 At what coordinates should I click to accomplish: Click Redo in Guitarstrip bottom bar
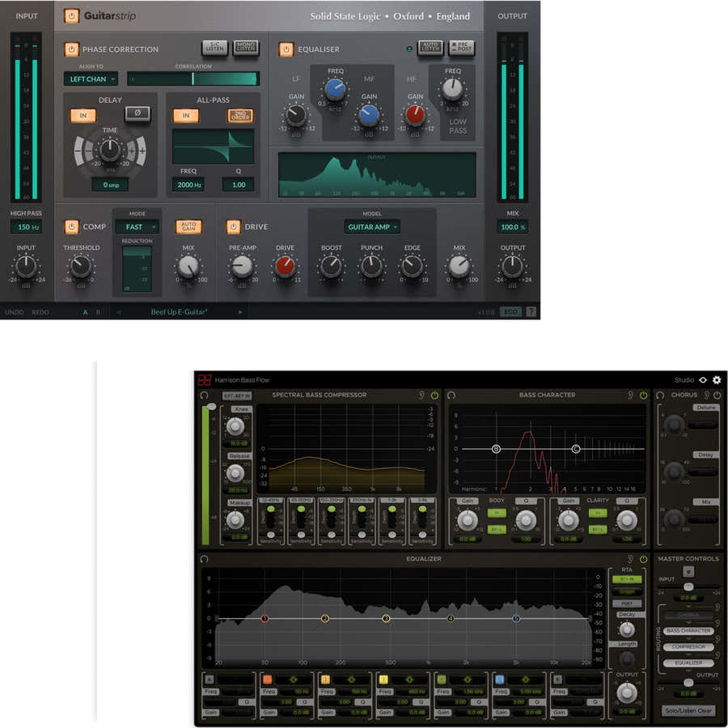coord(40,312)
